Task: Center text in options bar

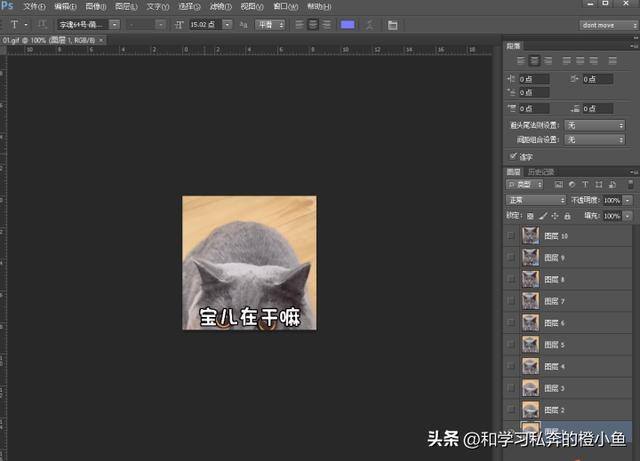Action: pyautogui.click(x=313, y=24)
